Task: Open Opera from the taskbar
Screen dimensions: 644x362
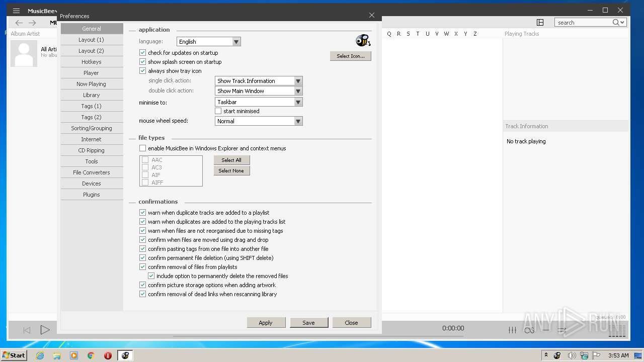Action: pos(108,355)
